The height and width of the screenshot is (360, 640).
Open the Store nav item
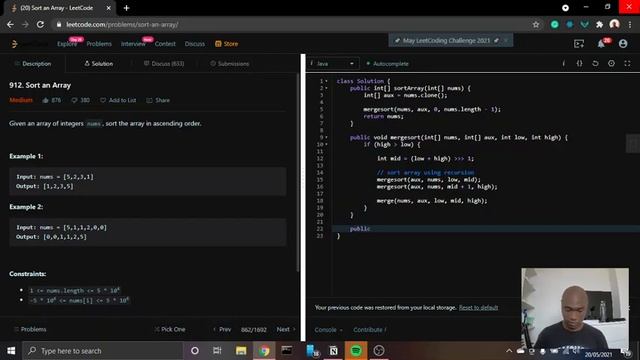pyautogui.click(x=227, y=44)
